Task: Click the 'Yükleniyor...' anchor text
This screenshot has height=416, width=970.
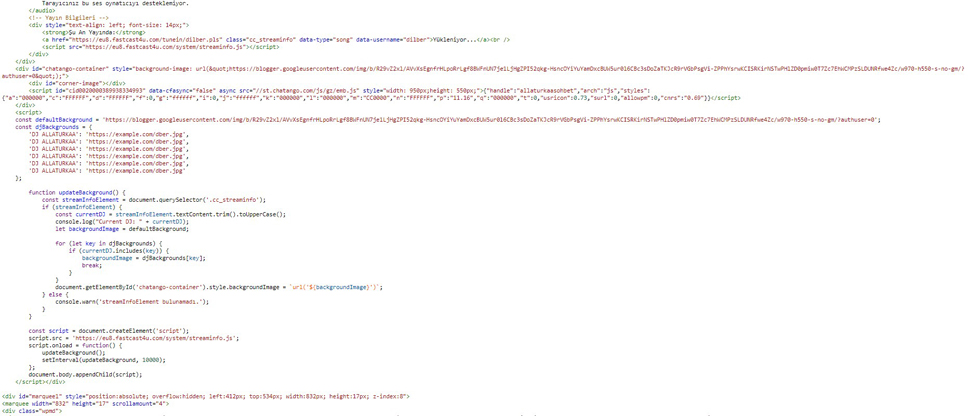Action: pos(457,38)
